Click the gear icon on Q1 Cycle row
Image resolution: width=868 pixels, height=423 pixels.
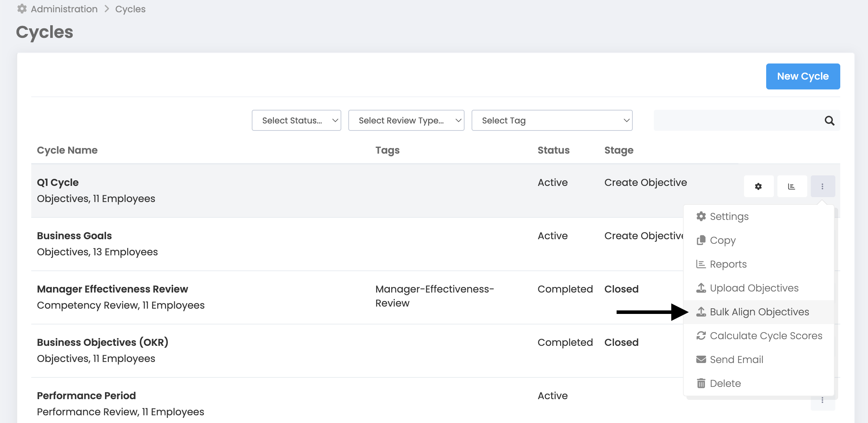(758, 186)
